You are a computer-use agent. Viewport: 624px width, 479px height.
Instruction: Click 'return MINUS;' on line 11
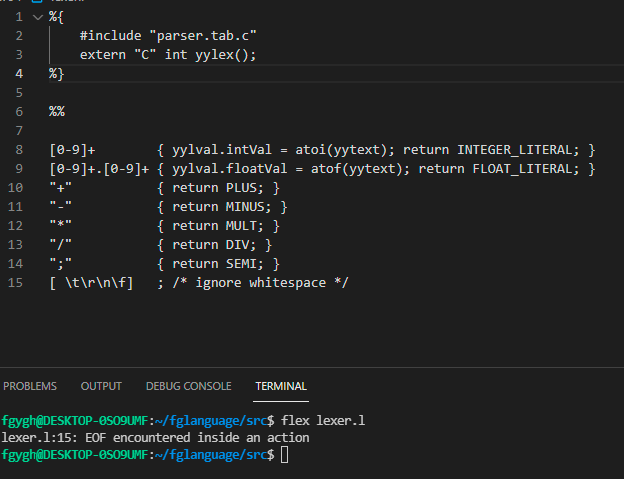point(222,207)
